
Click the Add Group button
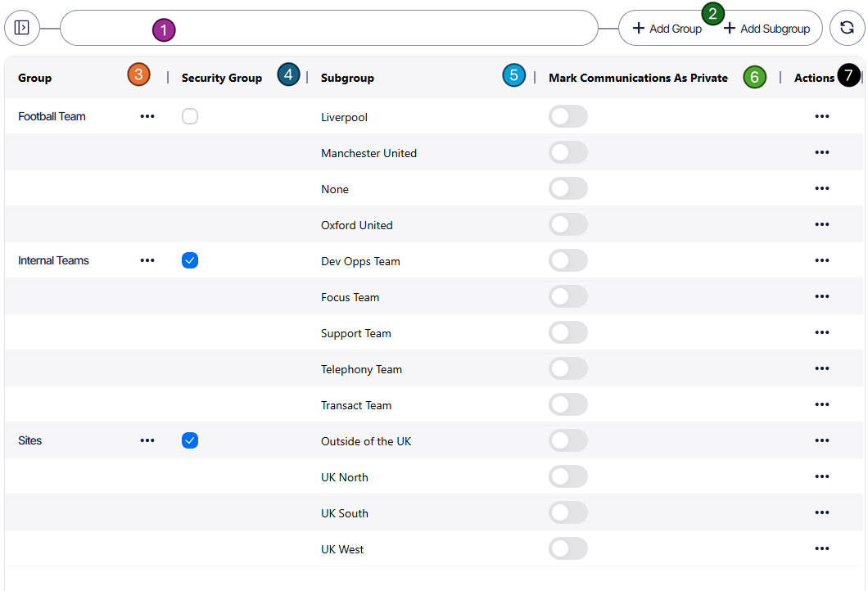(667, 29)
